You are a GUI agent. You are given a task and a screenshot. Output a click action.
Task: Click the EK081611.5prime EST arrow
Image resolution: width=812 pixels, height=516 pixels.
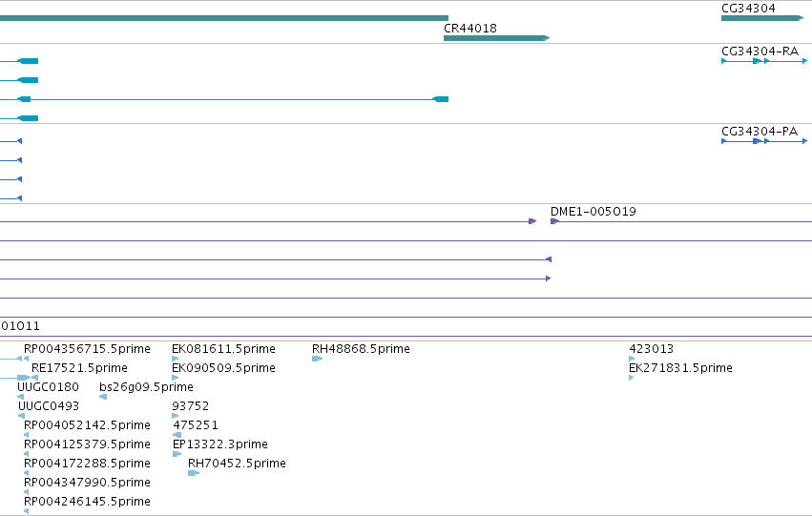pyautogui.click(x=175, y=359)
